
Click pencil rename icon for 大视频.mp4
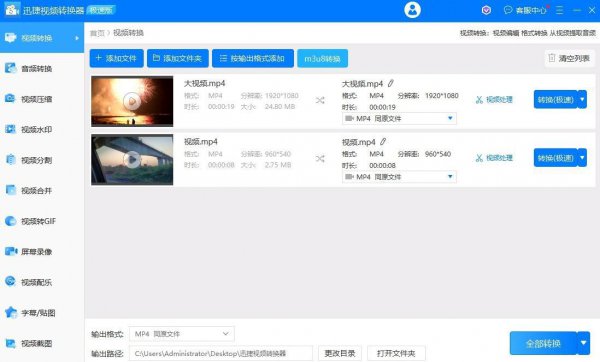tap(391, 83)
